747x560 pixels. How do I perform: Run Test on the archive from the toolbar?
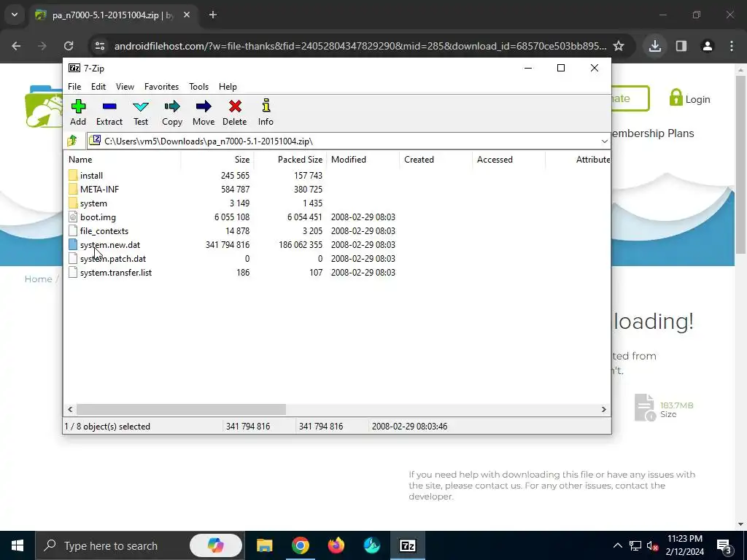pyautogui.click(x=141, y=113)
